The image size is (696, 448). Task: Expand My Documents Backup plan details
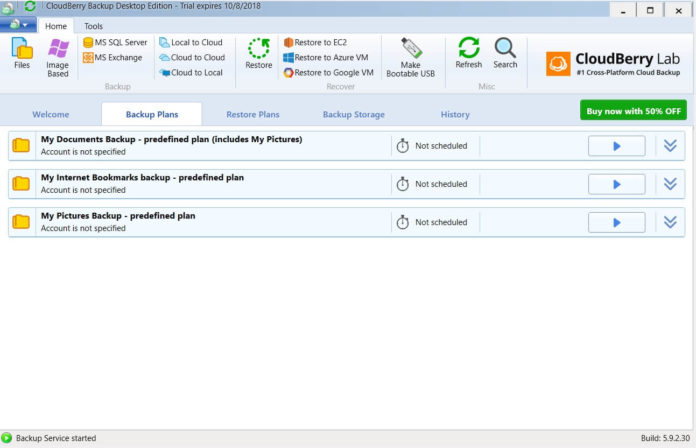(670, 145)
